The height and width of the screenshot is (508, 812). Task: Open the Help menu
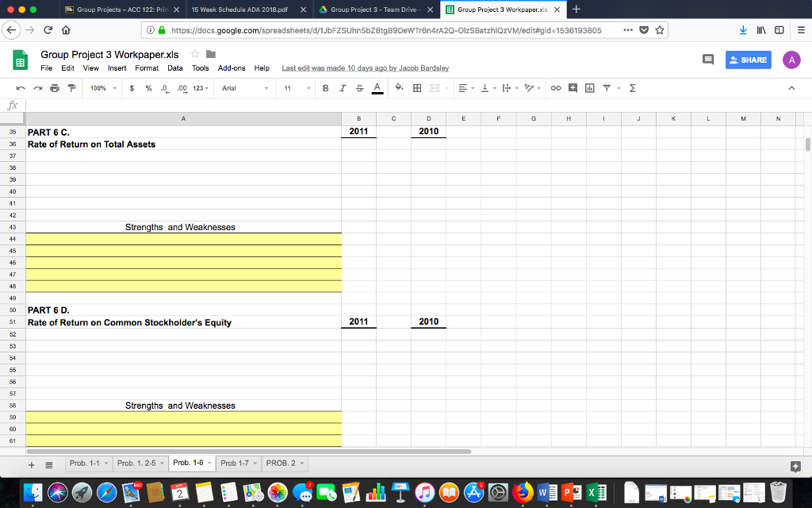point(262,68)
